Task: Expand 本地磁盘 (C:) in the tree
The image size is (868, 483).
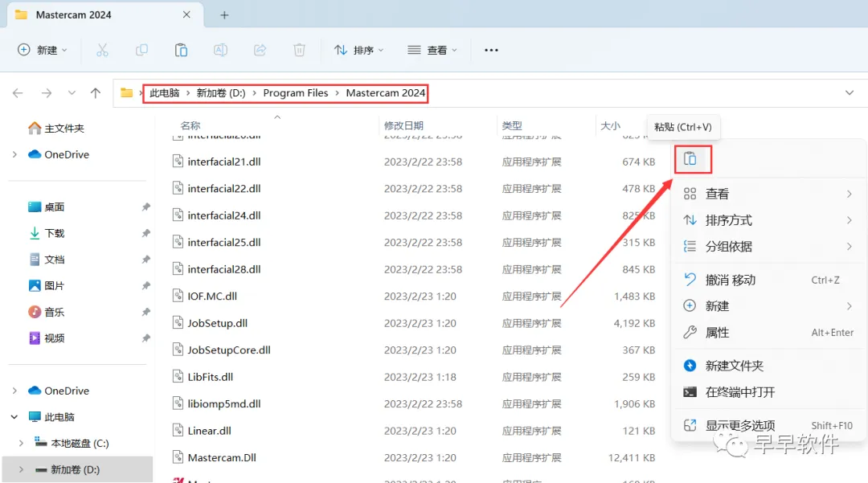Action: point(21,443)
